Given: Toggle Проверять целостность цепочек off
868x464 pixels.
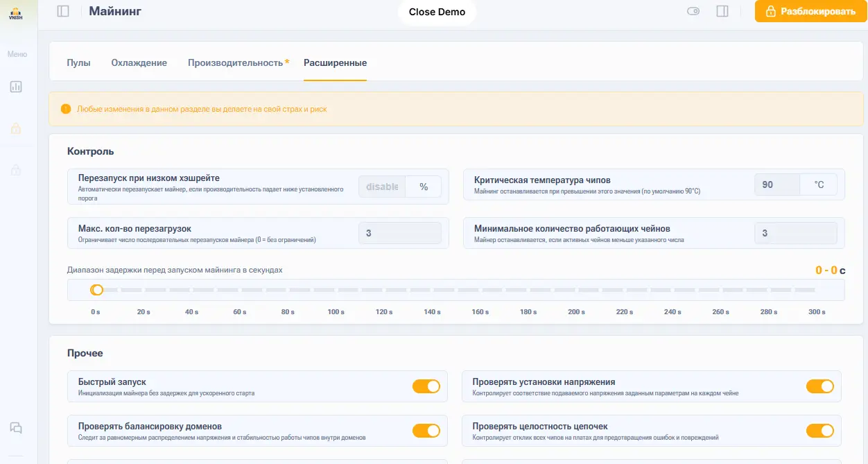Looking at the screenshot, I should [x=820, y=430].
